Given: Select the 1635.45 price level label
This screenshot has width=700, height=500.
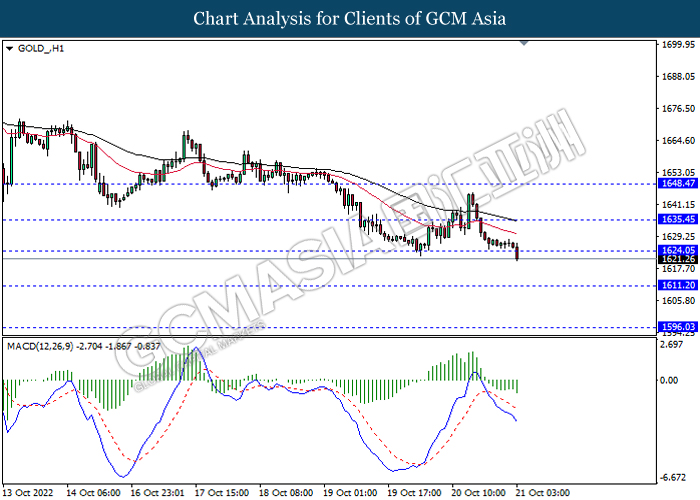Looking at the screenshot, I should point(678,219).
